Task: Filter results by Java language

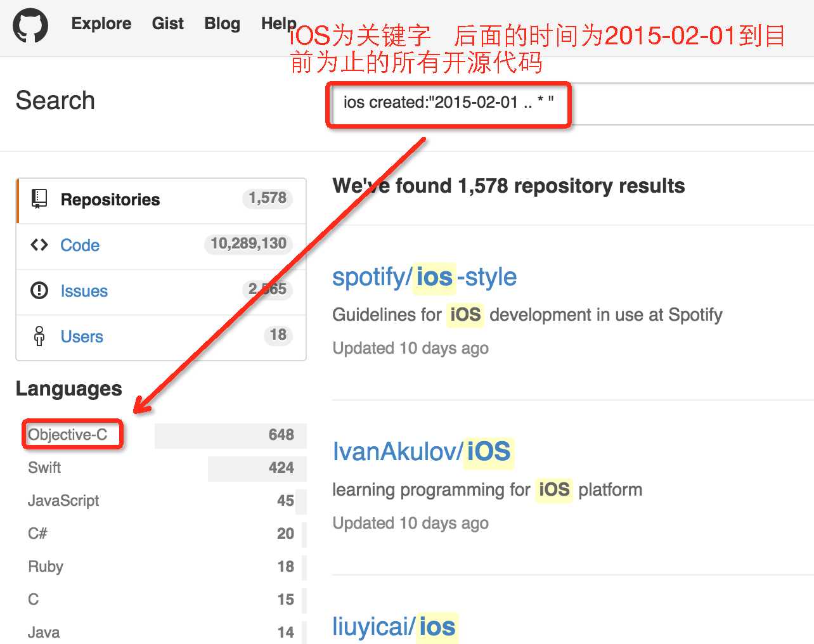Action: pos(44,633)
